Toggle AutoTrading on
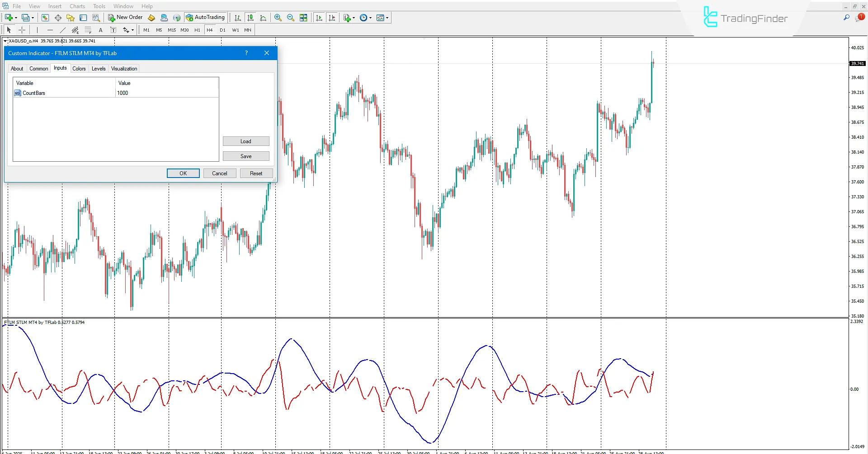 coord(206,17)
